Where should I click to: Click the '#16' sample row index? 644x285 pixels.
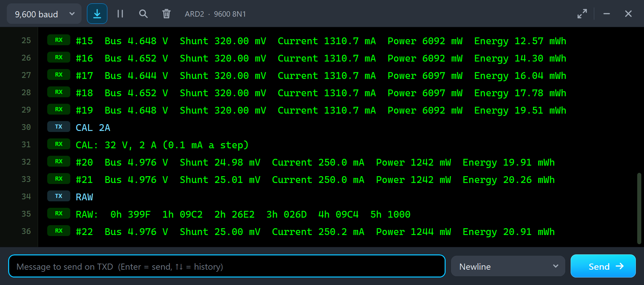[84, 58]
